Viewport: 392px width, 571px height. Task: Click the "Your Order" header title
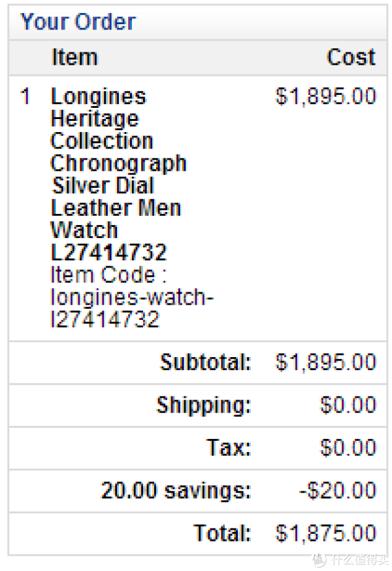(78, 22)
